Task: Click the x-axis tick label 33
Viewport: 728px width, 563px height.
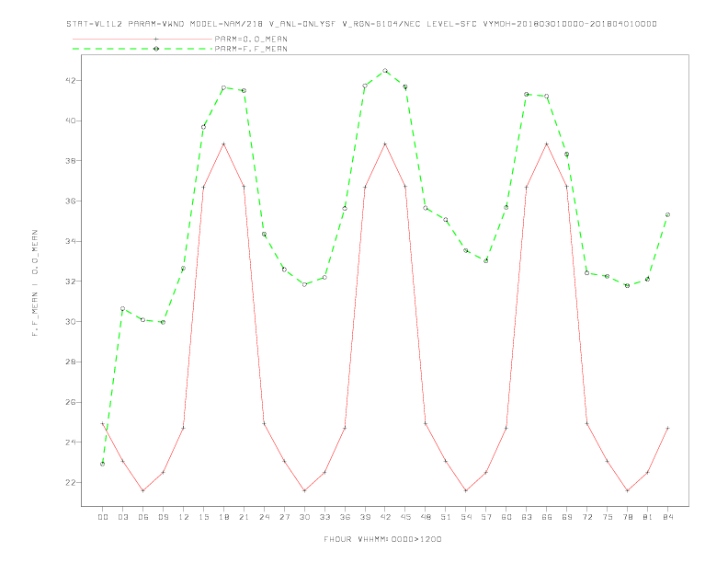Action: click(324, 517)
